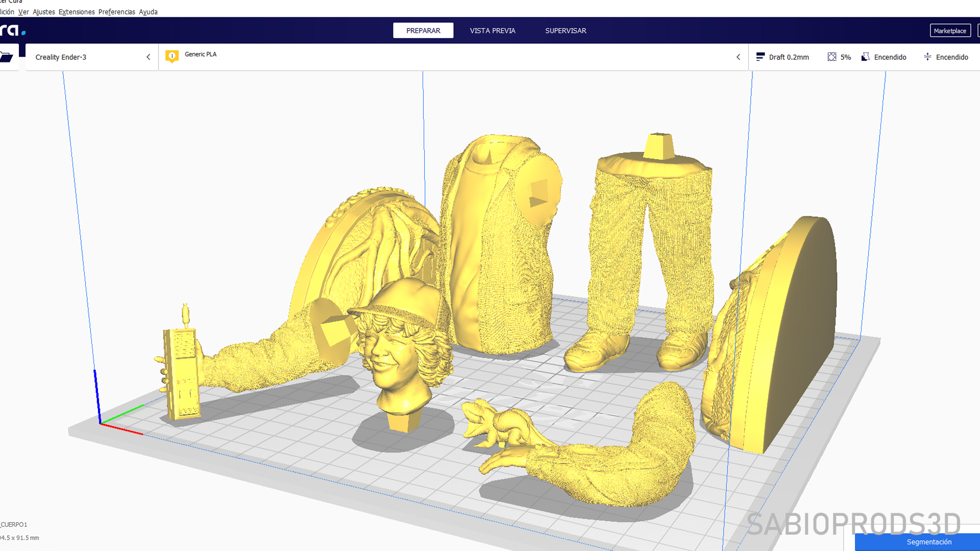Open the Extensiones menu
Image resolution: width=980 pixels, height=551 pixels.
[77, 12]
